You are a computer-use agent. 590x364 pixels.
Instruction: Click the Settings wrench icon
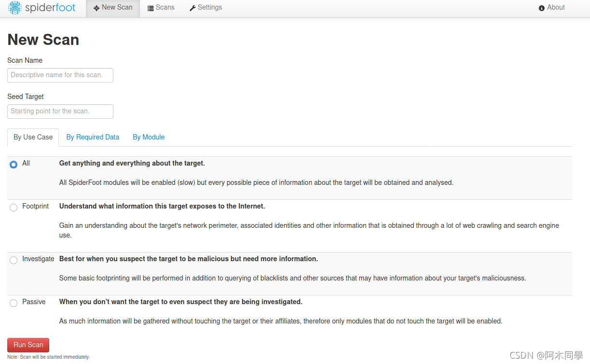click(193, 8)
